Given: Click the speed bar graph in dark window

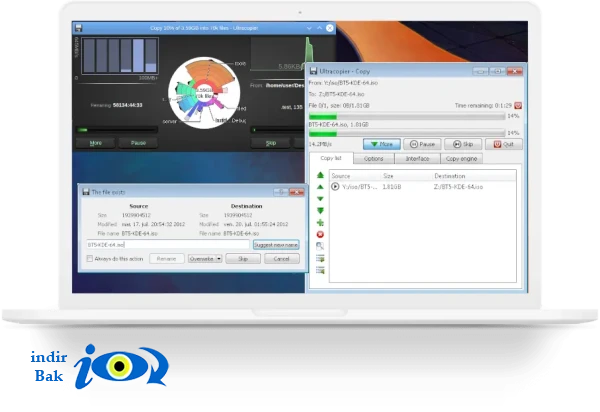Looking at the screenshot, I should [120, 56].
